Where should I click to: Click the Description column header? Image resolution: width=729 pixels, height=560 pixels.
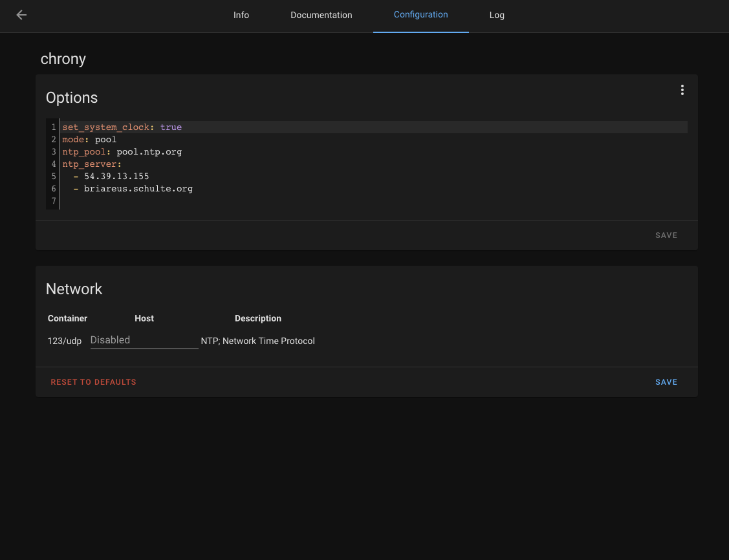[x=257, y=318]
